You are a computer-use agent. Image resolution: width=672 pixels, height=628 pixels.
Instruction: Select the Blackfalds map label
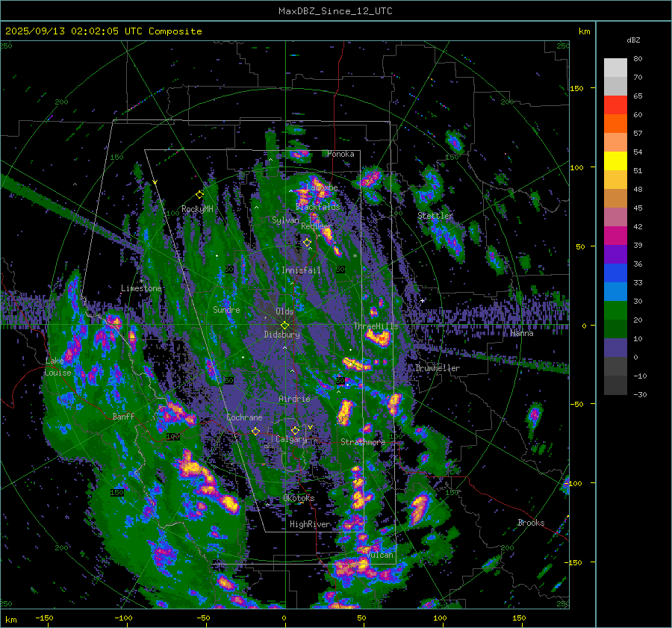pyautogui.click(x=317, y=207)
